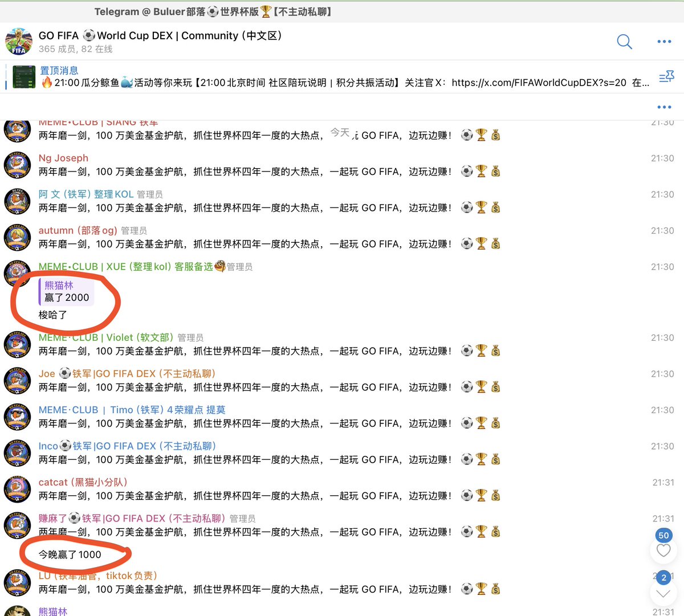Viewport: 684px width, 616px height.
Task: Click Ng Joseph's avatar
Action: pyautogui.click(x=17, y=165)
